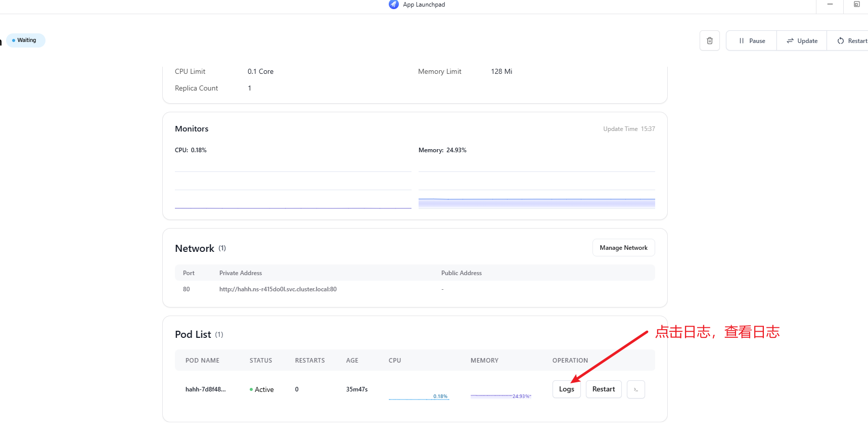
Task: Click the Update button
Action: [x=802, y=41]
